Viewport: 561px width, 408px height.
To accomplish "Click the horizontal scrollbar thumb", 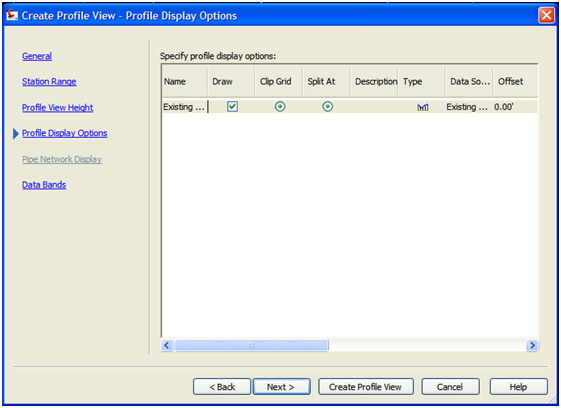I will [x=251, y=345].
